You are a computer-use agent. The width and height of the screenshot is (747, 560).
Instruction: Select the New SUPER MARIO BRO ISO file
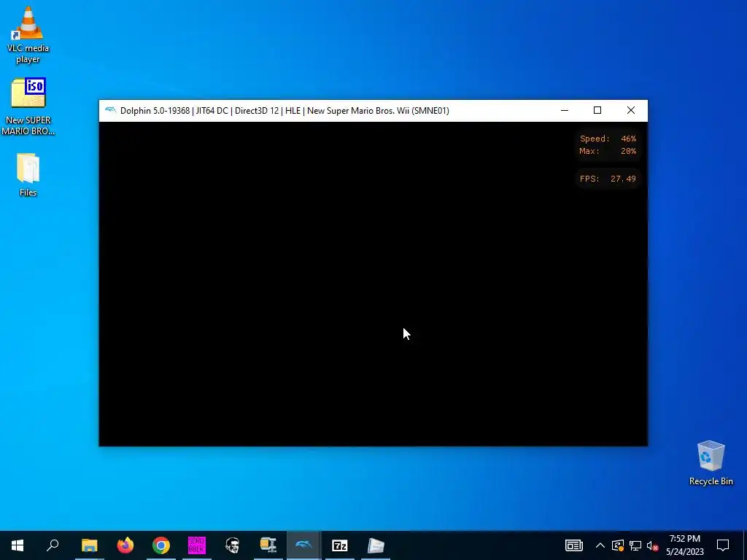pyautogui.click(x=28, y=106)
